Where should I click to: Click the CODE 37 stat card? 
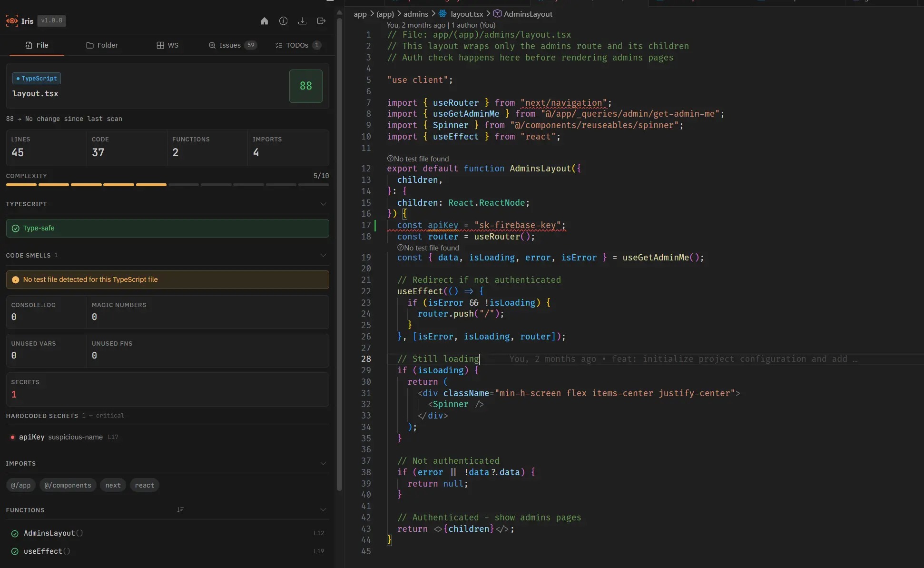127,148
